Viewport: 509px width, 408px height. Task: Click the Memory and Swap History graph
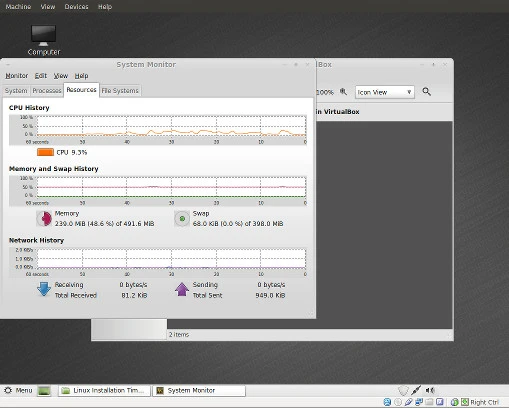158,191
